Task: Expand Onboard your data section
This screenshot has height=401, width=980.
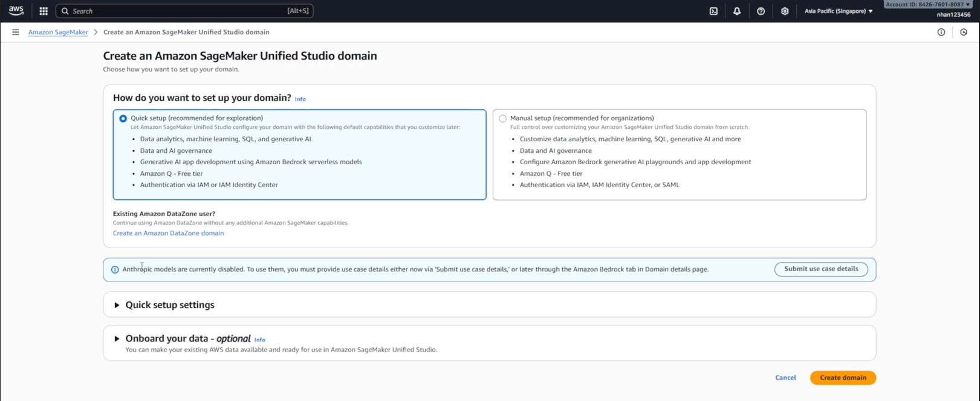Action: (x=117, y=339)
